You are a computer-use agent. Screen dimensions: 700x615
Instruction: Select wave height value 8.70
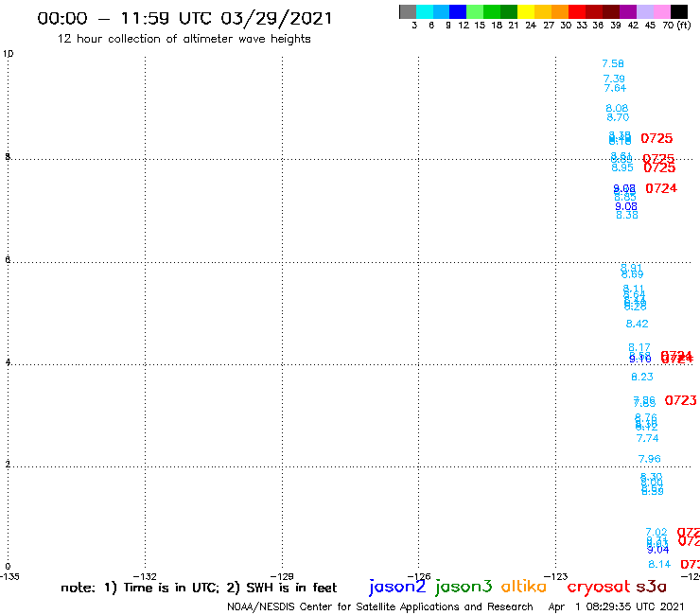tap(618, 117)
